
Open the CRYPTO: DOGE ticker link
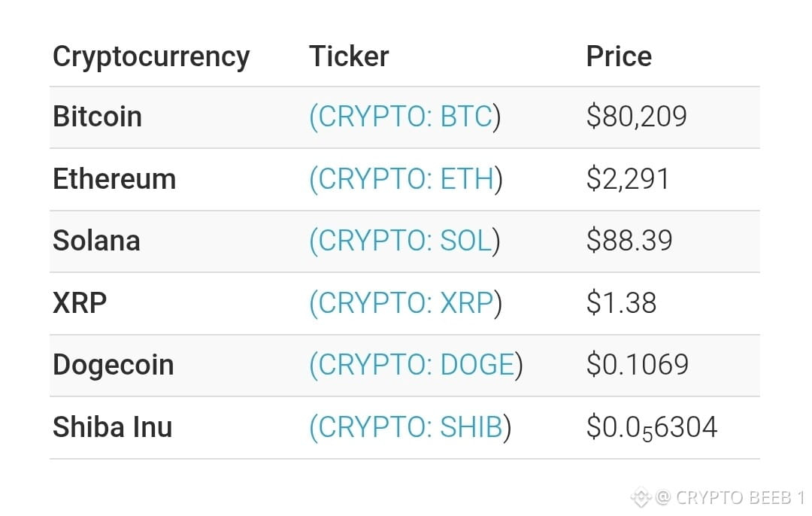pyautogui.click(x=416, y=365)
